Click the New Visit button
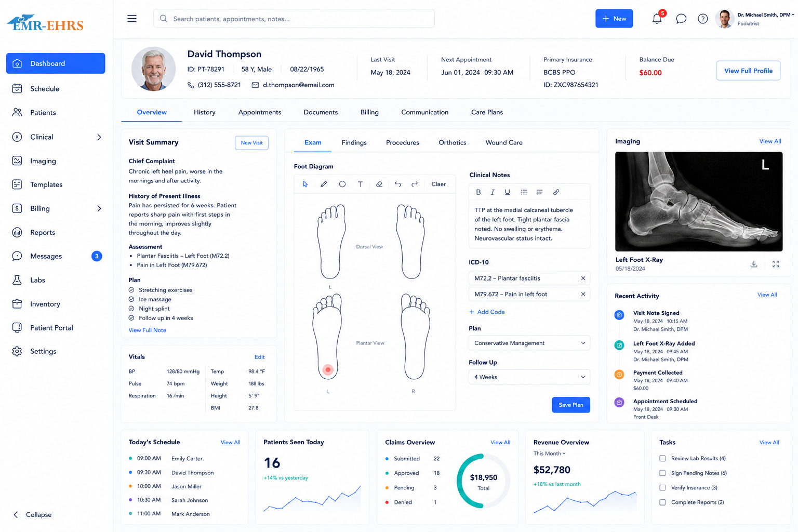This screenshot has height=532, width=798. tap(252, 143)
